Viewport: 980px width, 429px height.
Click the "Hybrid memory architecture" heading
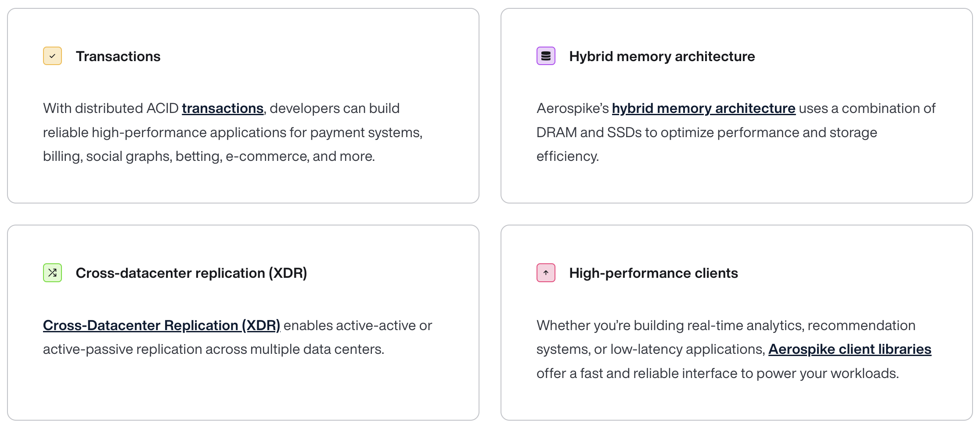[662, 57]
